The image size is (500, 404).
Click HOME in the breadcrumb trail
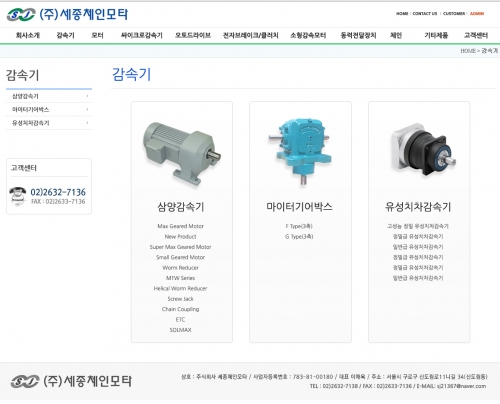click(468, 51)
